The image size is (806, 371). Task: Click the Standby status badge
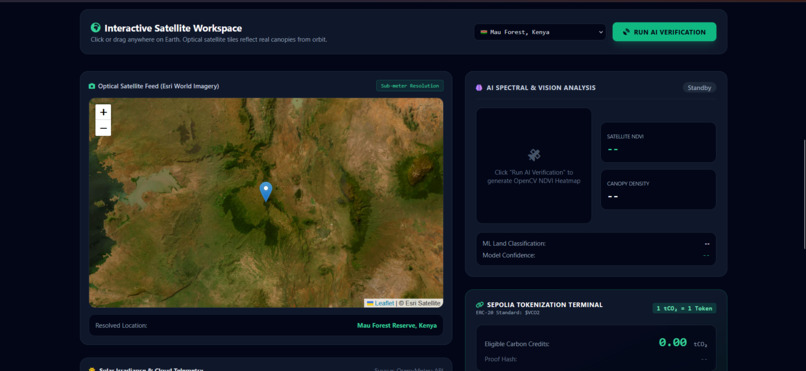click(699, 88)
